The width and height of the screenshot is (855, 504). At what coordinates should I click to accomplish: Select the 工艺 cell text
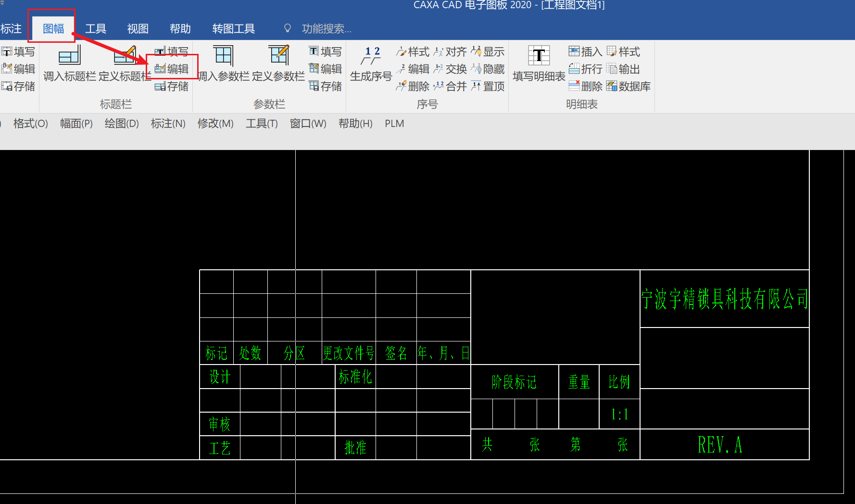point(220,448)
